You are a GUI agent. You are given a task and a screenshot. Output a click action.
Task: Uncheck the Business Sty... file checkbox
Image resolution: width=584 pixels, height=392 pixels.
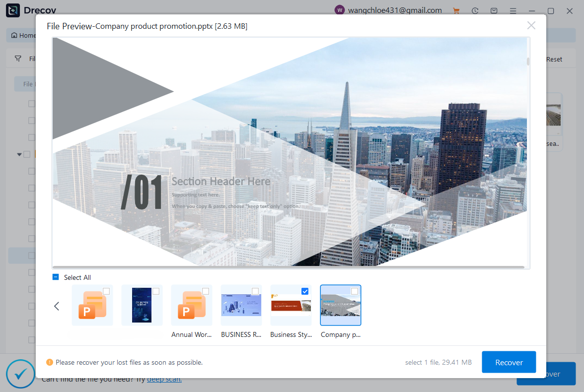point(305,291)
